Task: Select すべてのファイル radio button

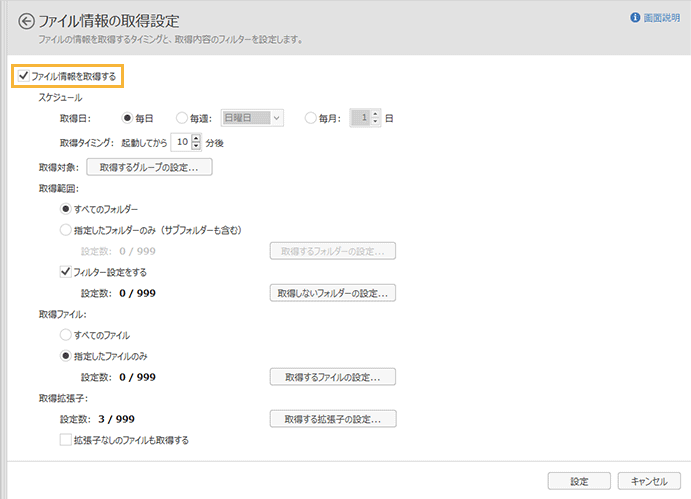Action: pos(65,335)
